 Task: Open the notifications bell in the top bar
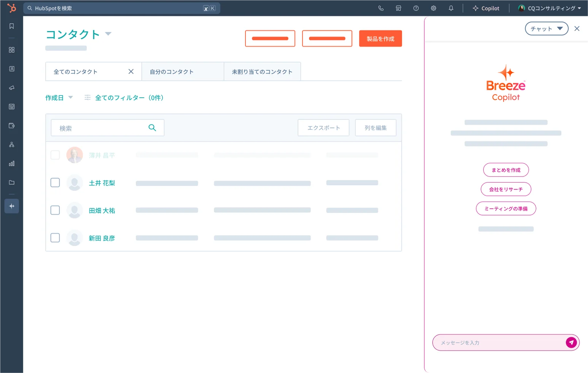[451, 8]
